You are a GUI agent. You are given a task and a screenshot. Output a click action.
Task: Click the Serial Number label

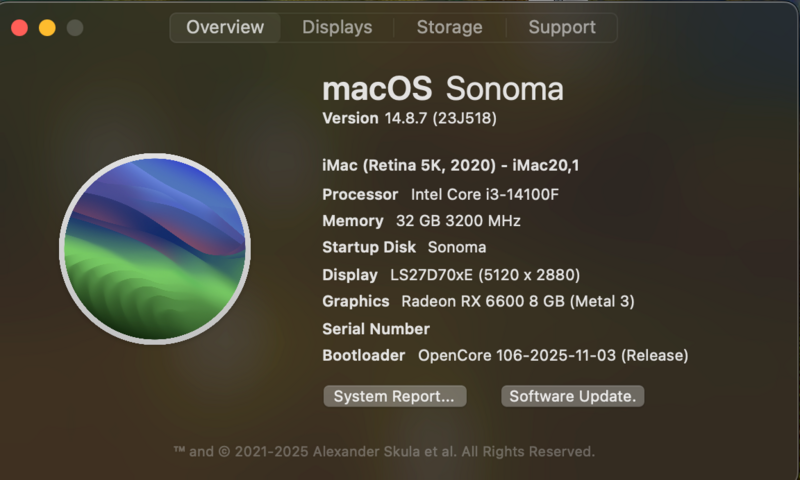[x=376, y=329]
